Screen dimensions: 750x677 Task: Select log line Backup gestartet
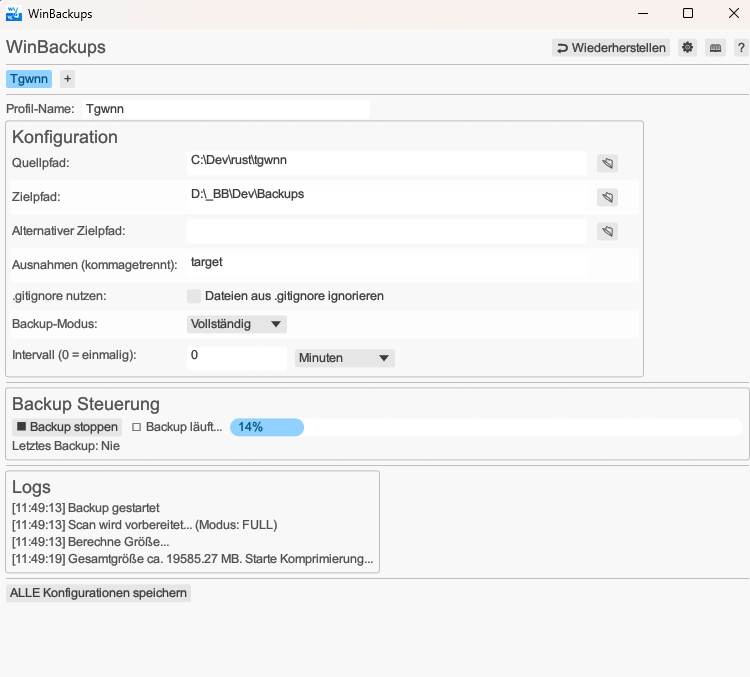click(86, 508)
